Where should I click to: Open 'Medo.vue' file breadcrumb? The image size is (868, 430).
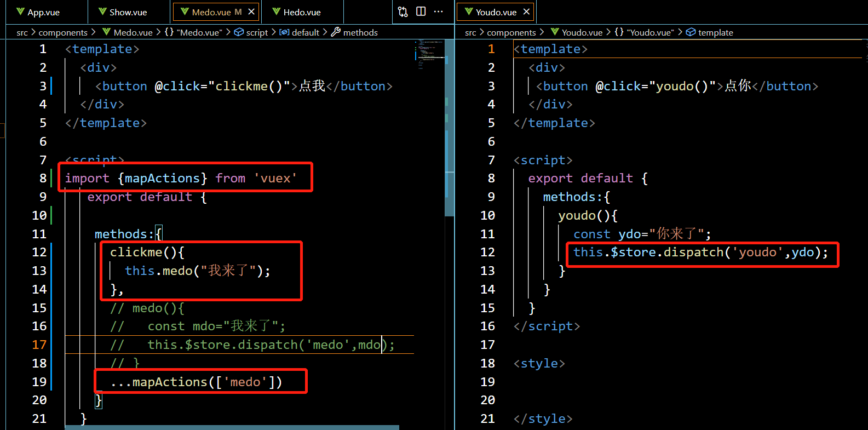click(133, 32)
